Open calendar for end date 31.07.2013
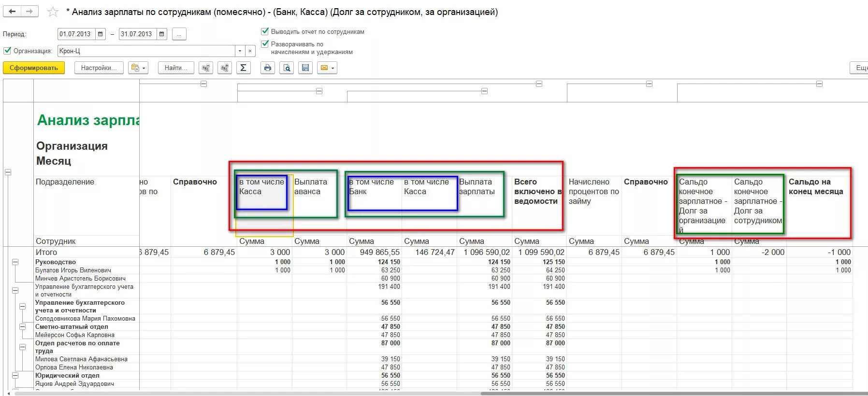Viewport: 868px width, 396px height. point(162,34)
